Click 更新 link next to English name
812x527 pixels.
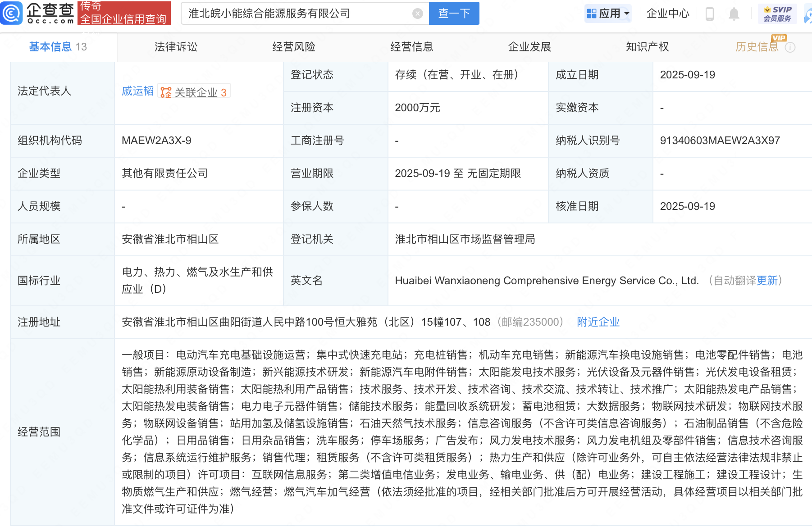[767, 281]
